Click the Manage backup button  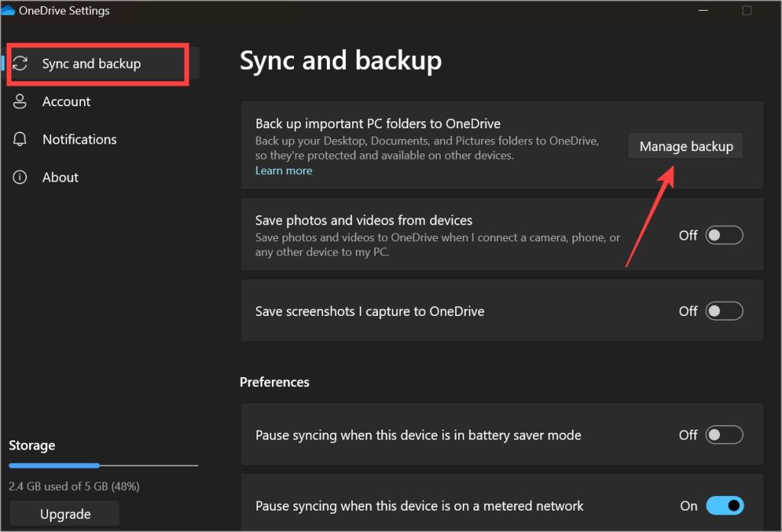pyautogui.click(x=686, y=147)
